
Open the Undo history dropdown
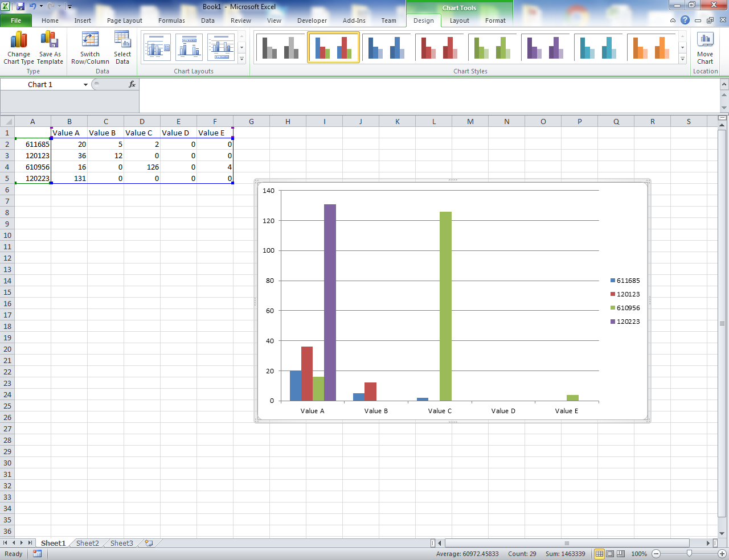click(x=41, y=6)
